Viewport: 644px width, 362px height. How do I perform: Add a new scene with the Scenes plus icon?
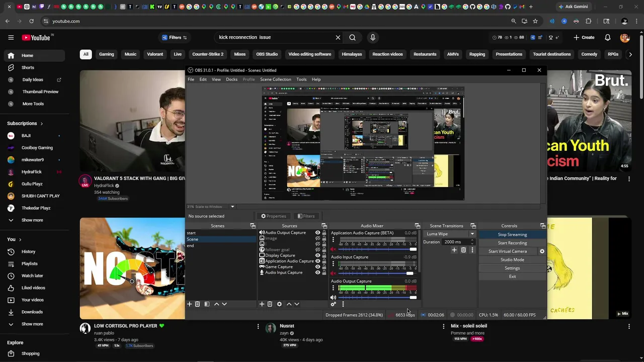tap(190, 304)
